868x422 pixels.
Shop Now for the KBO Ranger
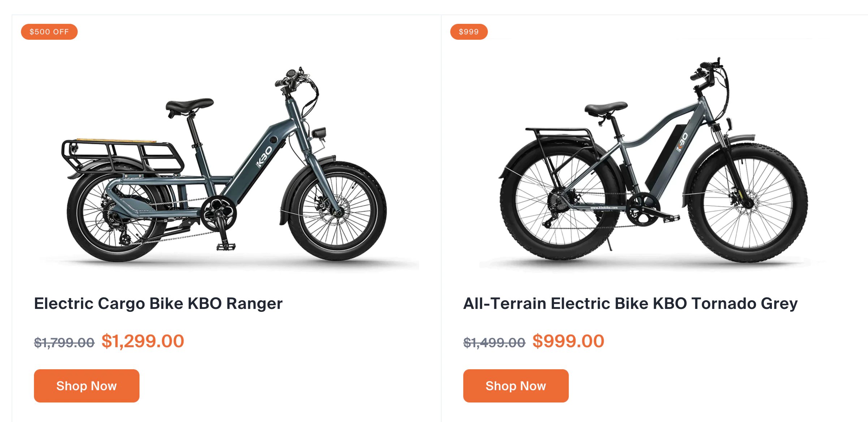[x=87, y=386]
